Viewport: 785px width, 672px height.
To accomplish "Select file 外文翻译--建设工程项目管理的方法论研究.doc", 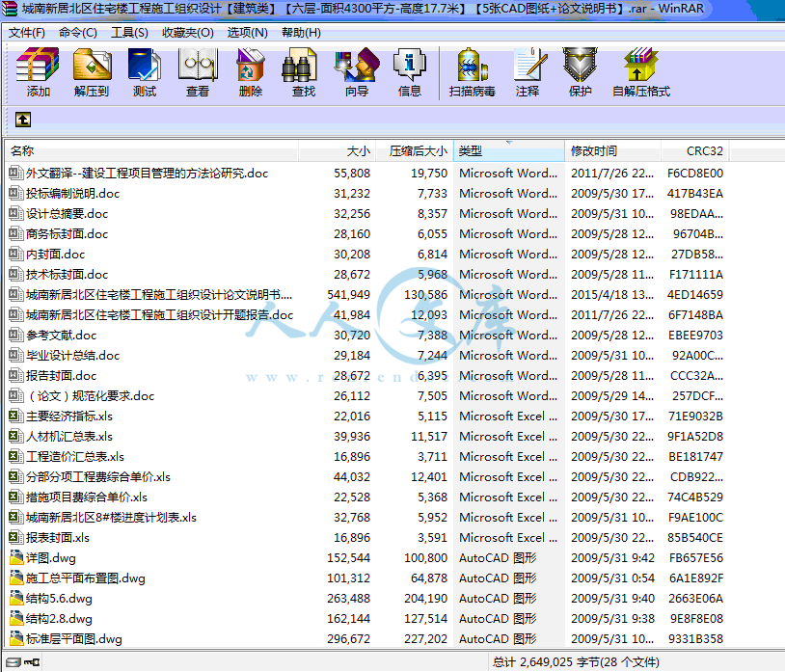I will tap(147, 174).
